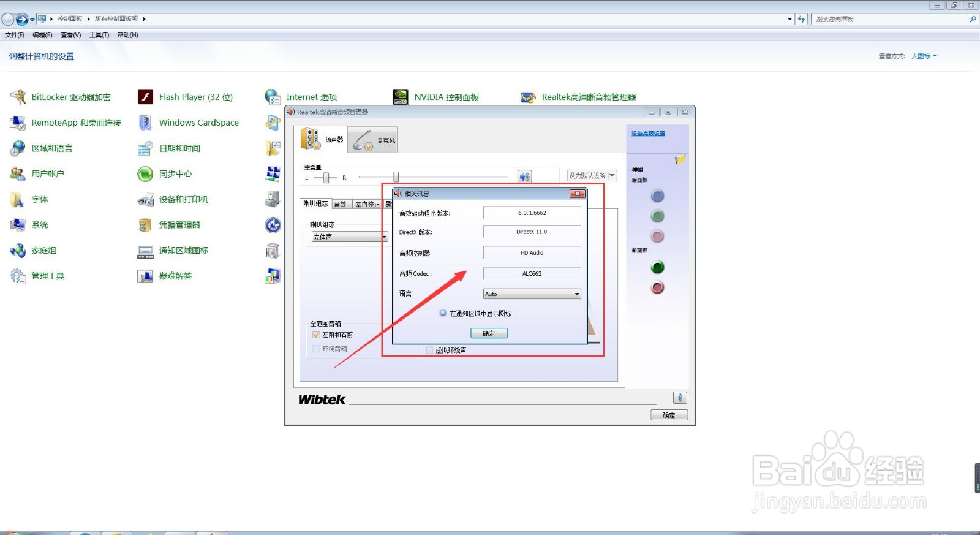980x535 pixels.
Task: Click the blue rear panel jack
Action: click(658, 196)
